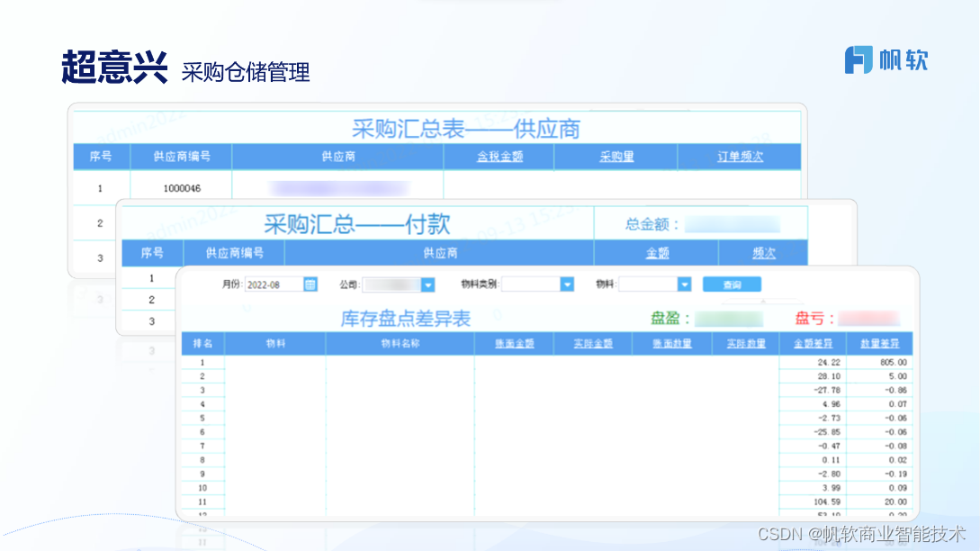980x551 pixels.
Task: Sort payment table by 金额 header
Action: pos(657,253)
